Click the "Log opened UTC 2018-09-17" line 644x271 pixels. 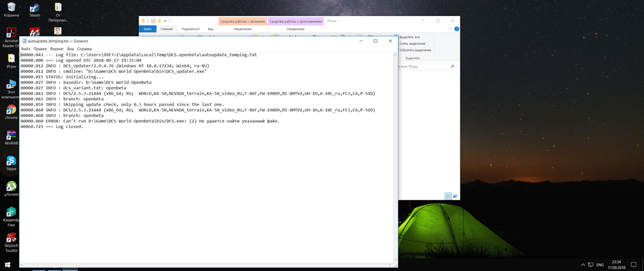point(81,60)
